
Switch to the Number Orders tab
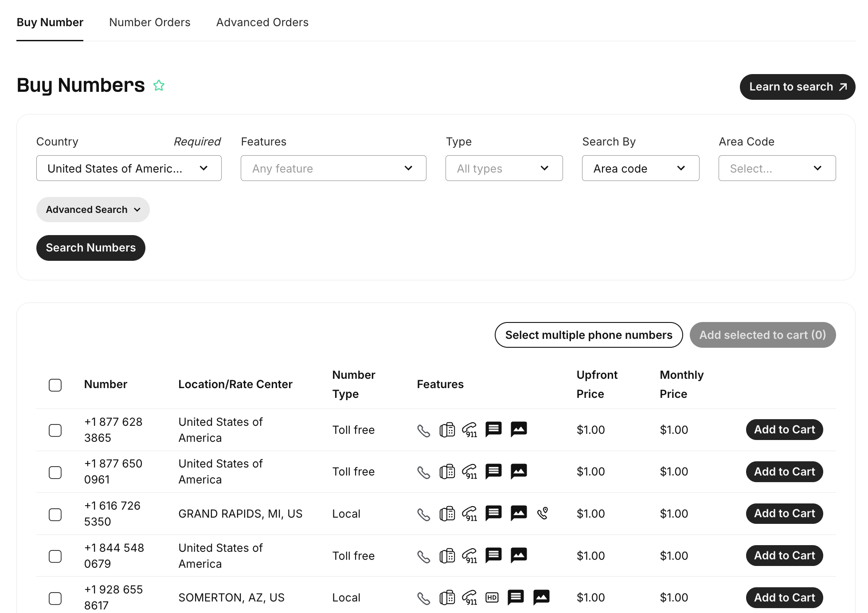(x=149, y=22)
